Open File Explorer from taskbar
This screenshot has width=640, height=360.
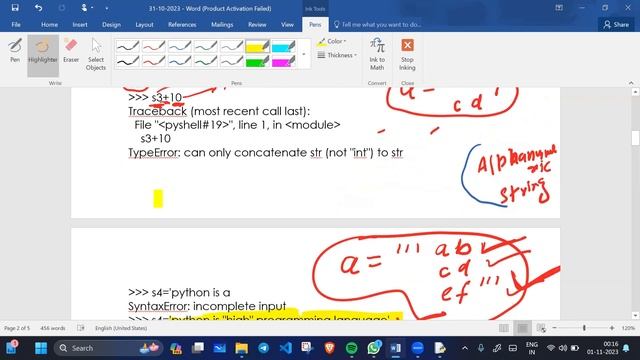tap(241, 348)
